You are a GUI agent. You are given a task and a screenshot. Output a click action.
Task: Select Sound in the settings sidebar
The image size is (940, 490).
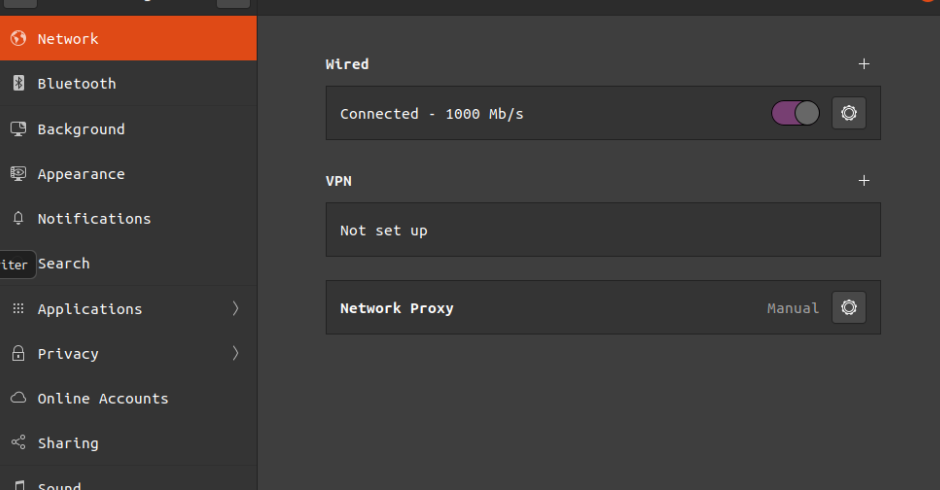pyautogui.click(x=59, y=485)
